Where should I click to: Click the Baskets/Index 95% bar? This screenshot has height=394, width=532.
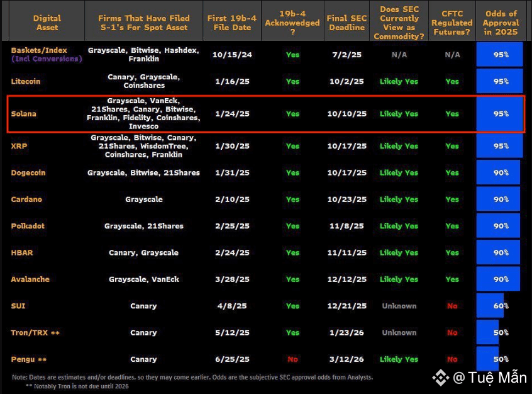(x=499, y=54)
